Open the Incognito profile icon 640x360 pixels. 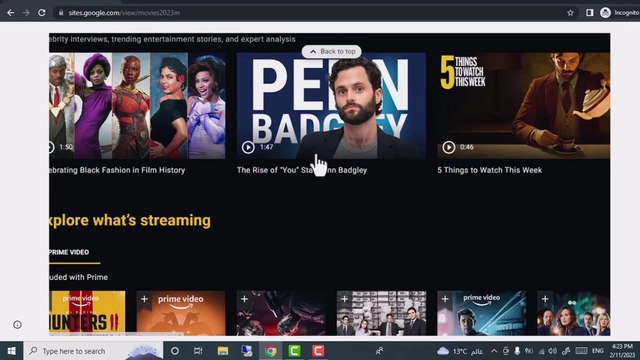[605, 13]
